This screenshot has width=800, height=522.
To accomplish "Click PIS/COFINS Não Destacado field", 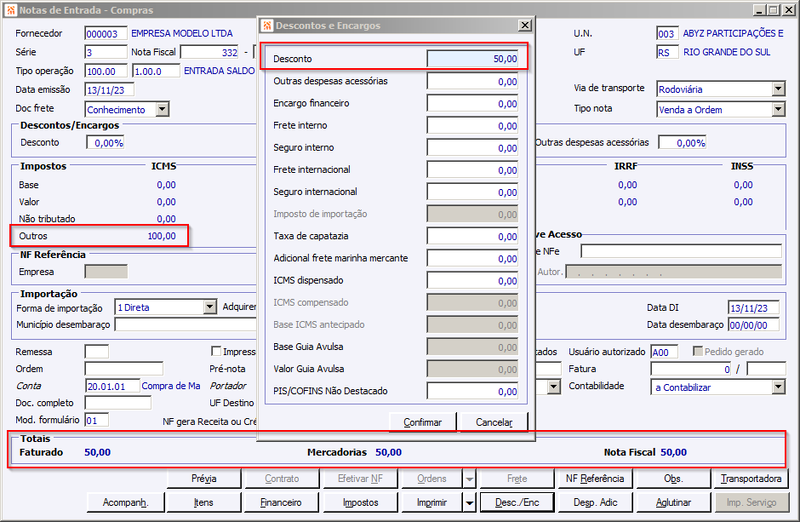I will pyautogui.click(x=472, y=391).
